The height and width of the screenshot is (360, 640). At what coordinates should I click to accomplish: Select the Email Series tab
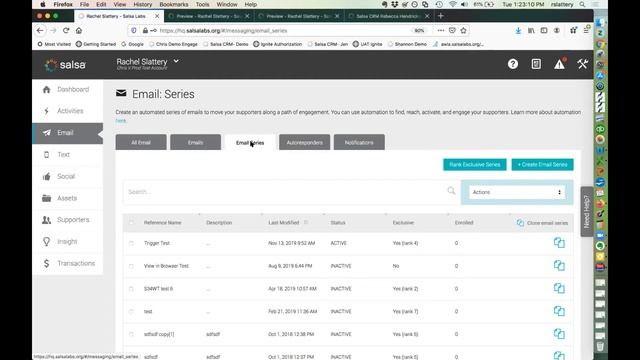[250, 142]
